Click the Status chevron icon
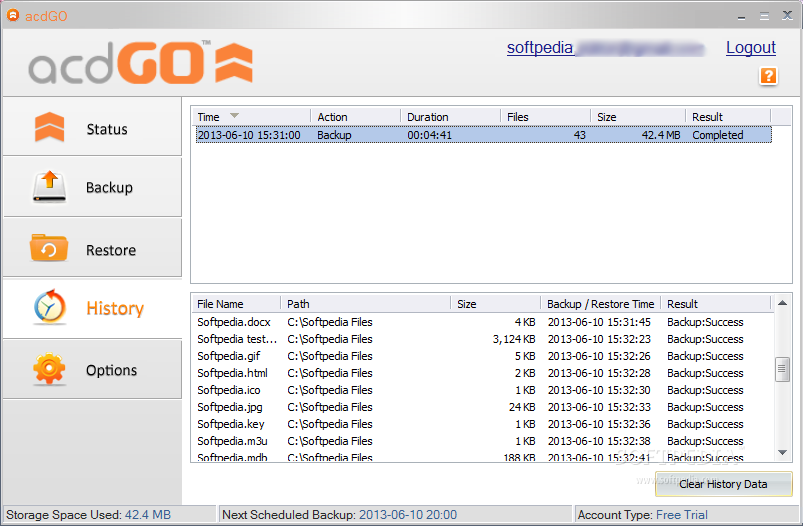Screen dimensions: 803x526 click(x=50, y=127)
